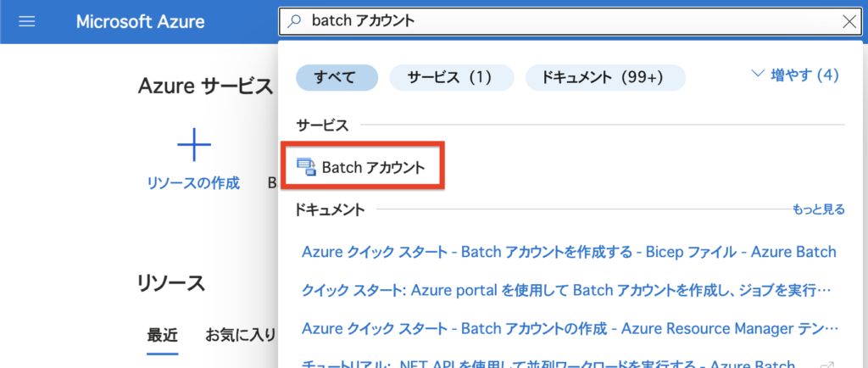Clear the search text with X

pyautogui.click(x=849, y=22)
